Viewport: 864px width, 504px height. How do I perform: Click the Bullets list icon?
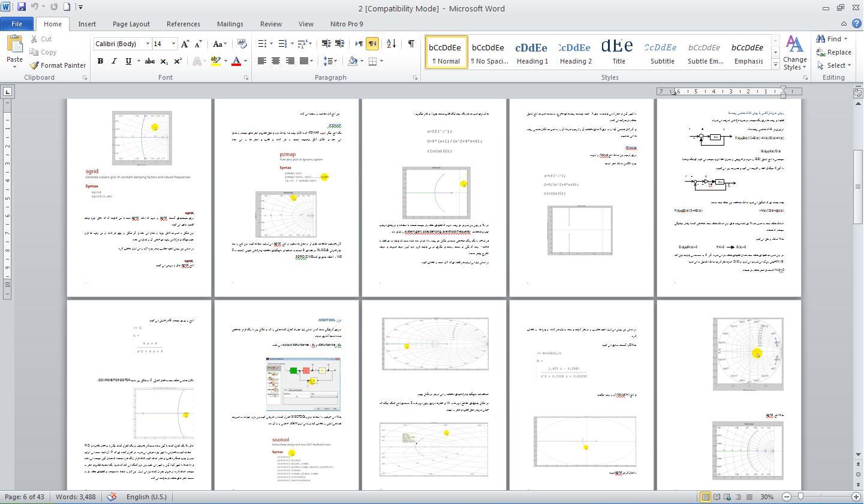click(x=262, y=44)
